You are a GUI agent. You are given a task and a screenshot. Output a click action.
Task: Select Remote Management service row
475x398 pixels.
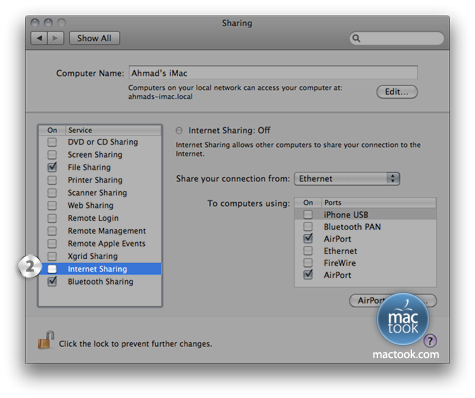(100, 231)
